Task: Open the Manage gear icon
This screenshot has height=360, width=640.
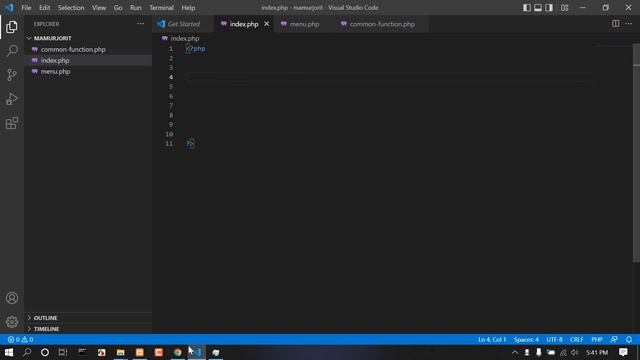Action: click(x=12, y=322)
